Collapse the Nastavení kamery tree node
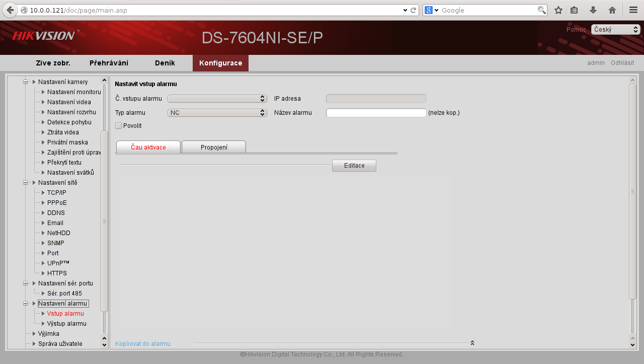The width and height of the screenshot is (644, 364). click(x=26, y=82)
